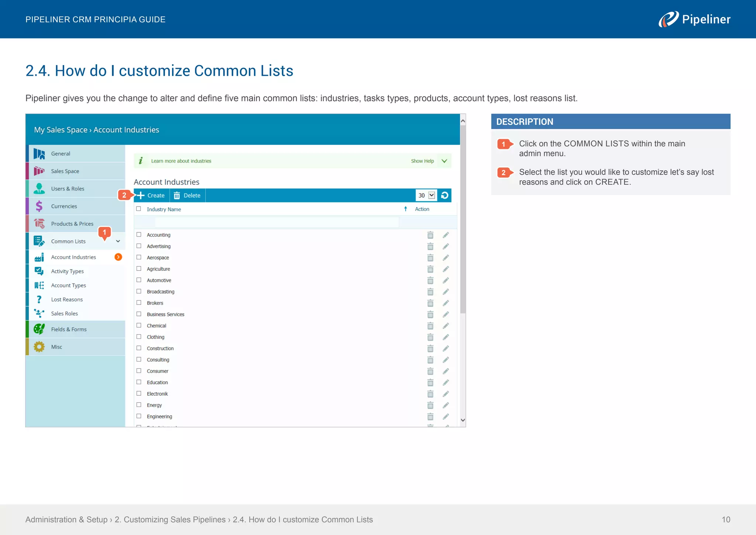Screen dimensions: 756x535
Task: Select the Consumer industry name
Action: [158, 371]
